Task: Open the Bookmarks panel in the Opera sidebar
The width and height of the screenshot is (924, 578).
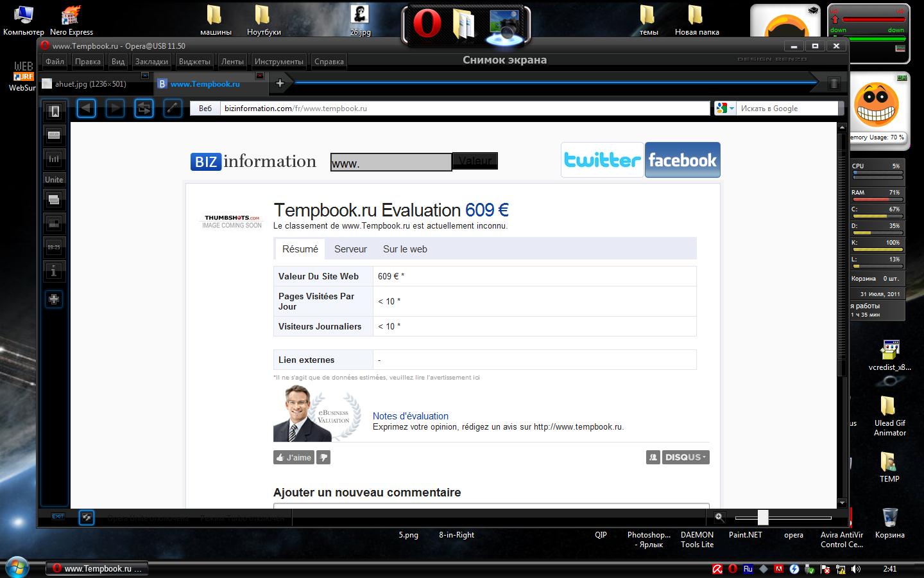Action: (54, 112)
